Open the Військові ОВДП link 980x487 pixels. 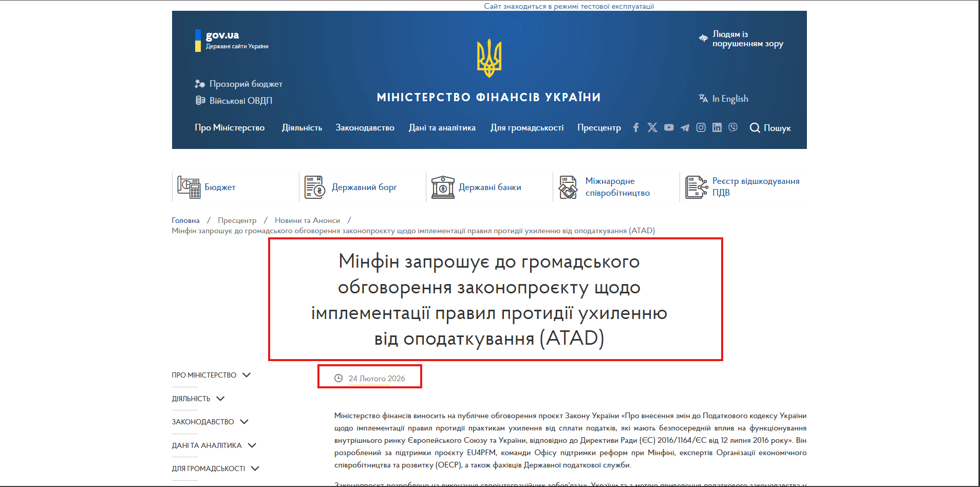241,101
